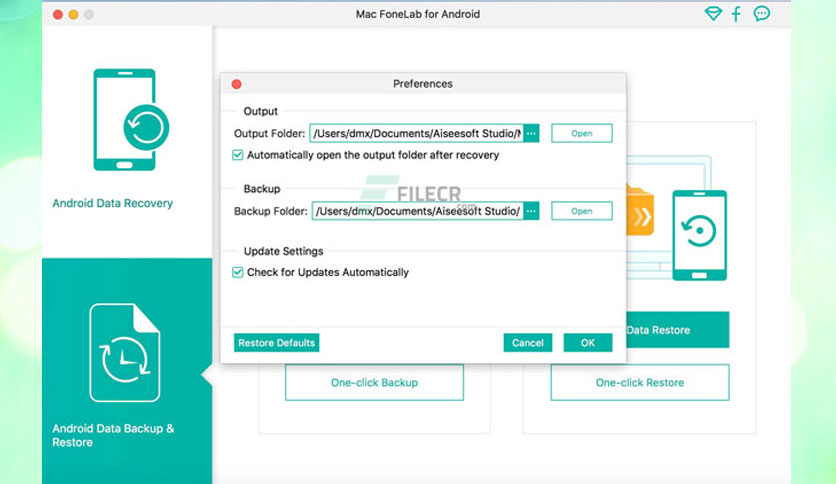836x484 pixels.
Task: Click the Output section heading
Action: [x=261, y=111]
